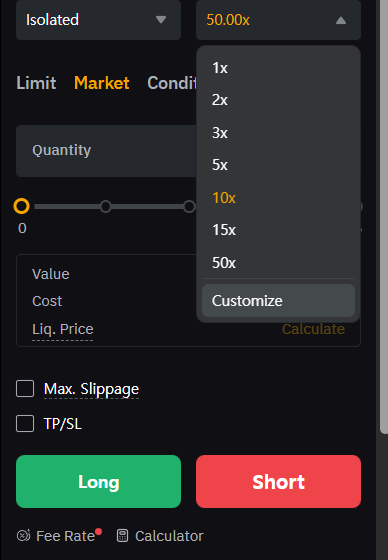
Task: Tick the TP/SL checkbox
Action: [25, 424]
